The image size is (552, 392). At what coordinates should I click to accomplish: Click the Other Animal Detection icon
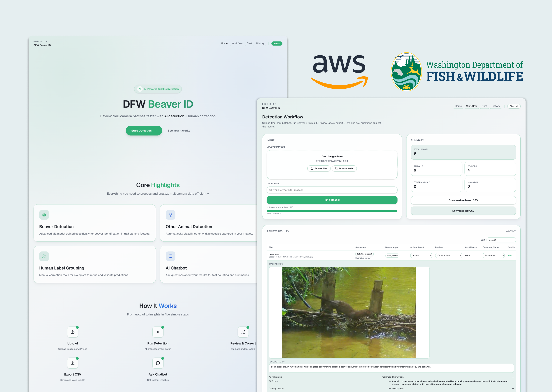tap(170, 215)
